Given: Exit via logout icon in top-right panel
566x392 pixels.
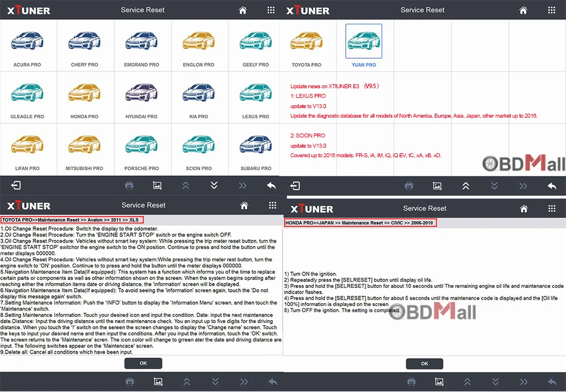Looking at the screenshot, I should 295,186.
